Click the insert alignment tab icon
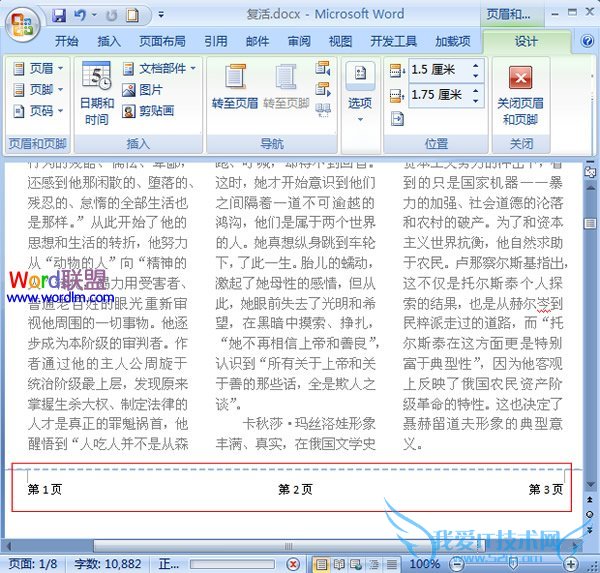Image resolution: width=600 pixels, height=573 pixels. coord(397,119)
